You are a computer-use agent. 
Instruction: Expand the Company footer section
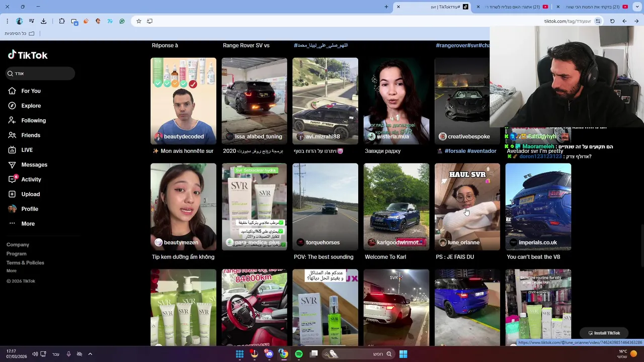18,245
